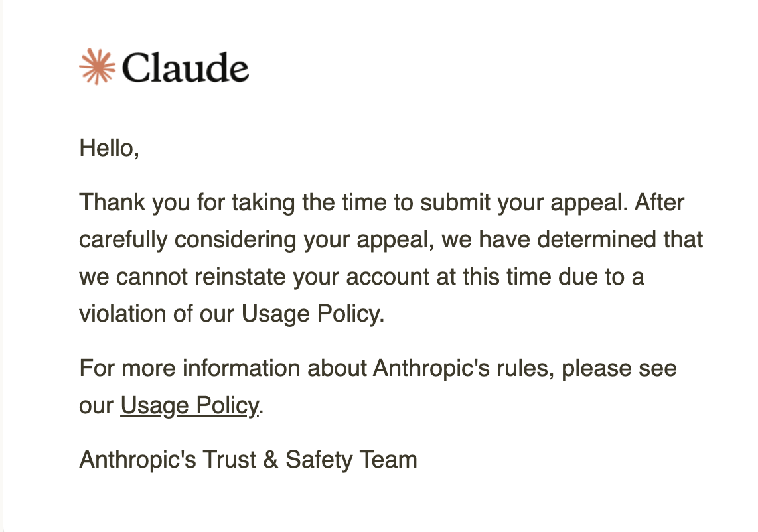
Task: Click the "Hello," greeting line
Action: (109, 148)
